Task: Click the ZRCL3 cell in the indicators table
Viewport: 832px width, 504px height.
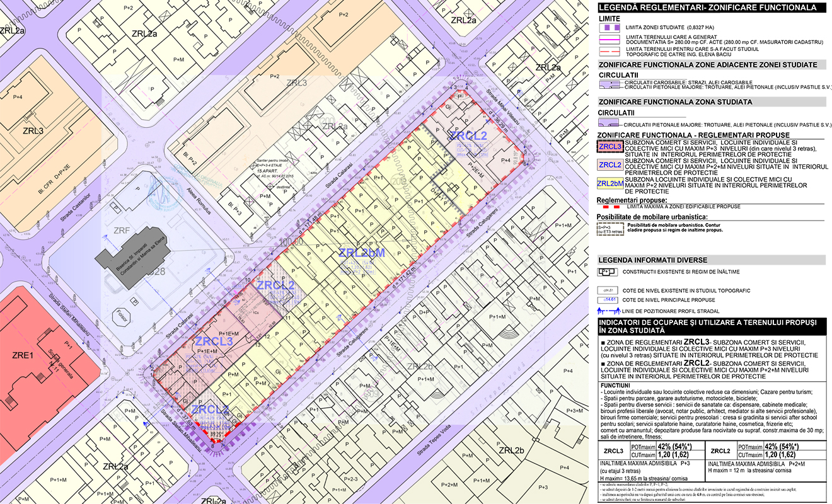Action: 613,451
